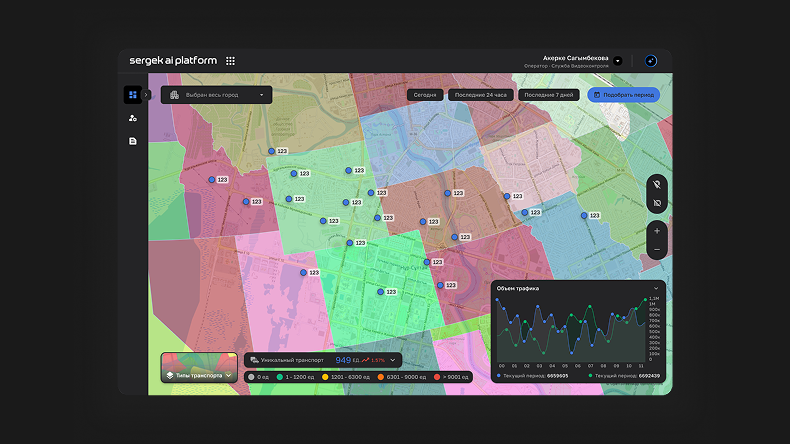This screenshot has height=444, width=790.
Task: Open the apps grid menu icon
Action: point(231,61)
